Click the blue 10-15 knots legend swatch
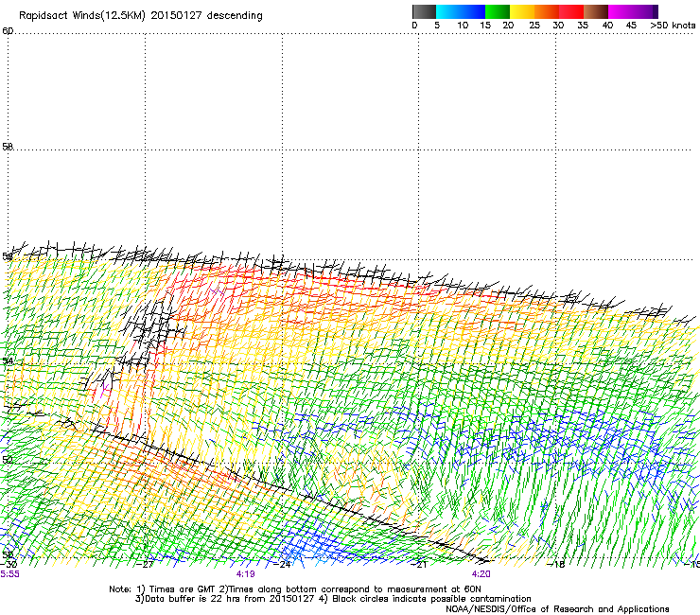The image size is (700, 615). click(x=473, y=11)
